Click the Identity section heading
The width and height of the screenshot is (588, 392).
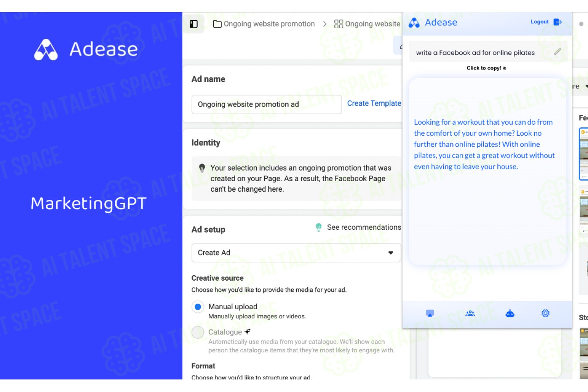pos(206,143)
